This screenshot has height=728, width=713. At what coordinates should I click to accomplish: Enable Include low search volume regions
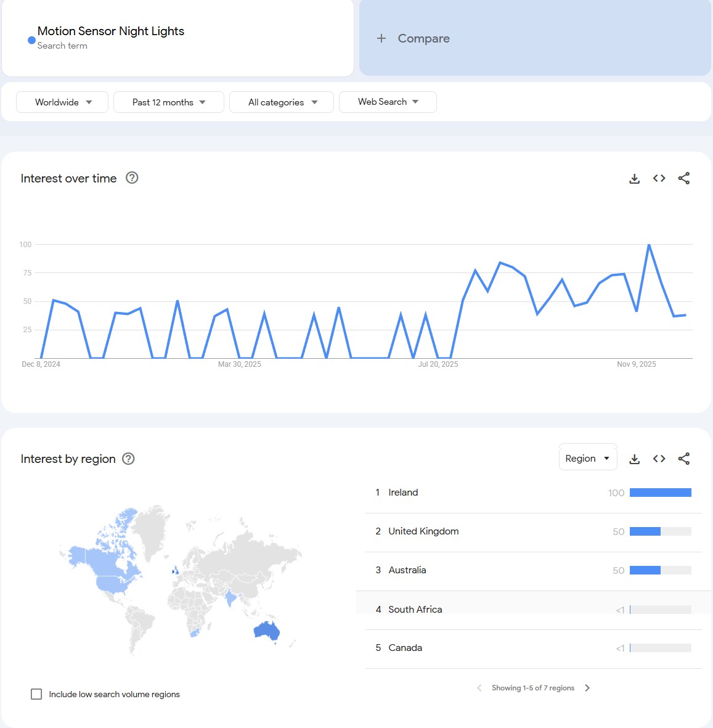point(36,694)
